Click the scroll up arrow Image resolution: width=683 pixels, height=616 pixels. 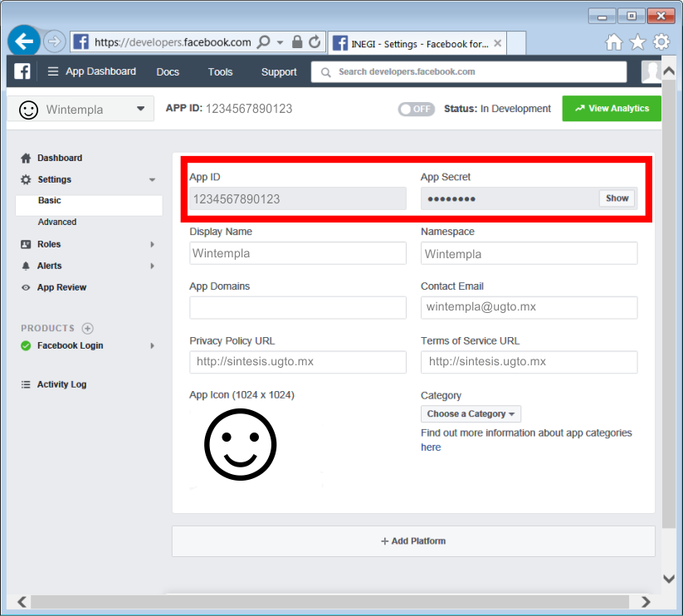click(669, 71)
